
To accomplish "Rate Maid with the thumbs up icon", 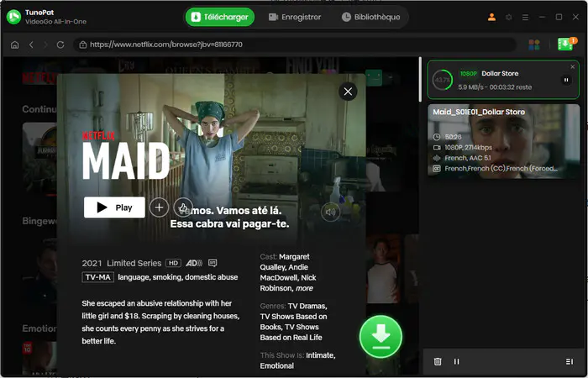I will point(183,207).
